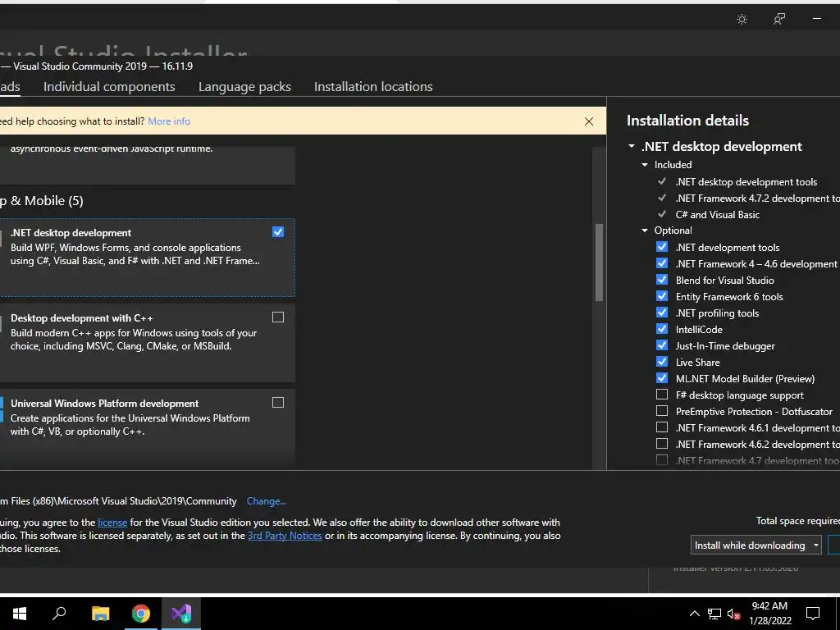Image resolution: width=840 pixels, height=630 pixels.
Task: Switch to Installation locations tab
Action: tap(373, 86)
